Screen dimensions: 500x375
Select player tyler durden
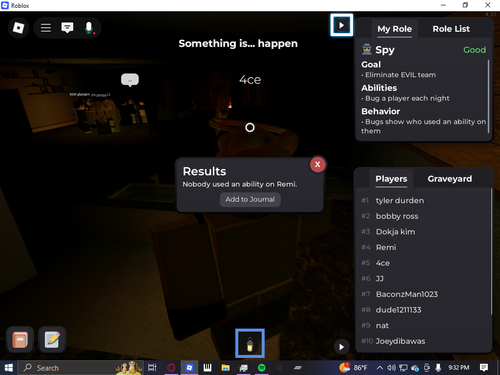coord(423,201)
